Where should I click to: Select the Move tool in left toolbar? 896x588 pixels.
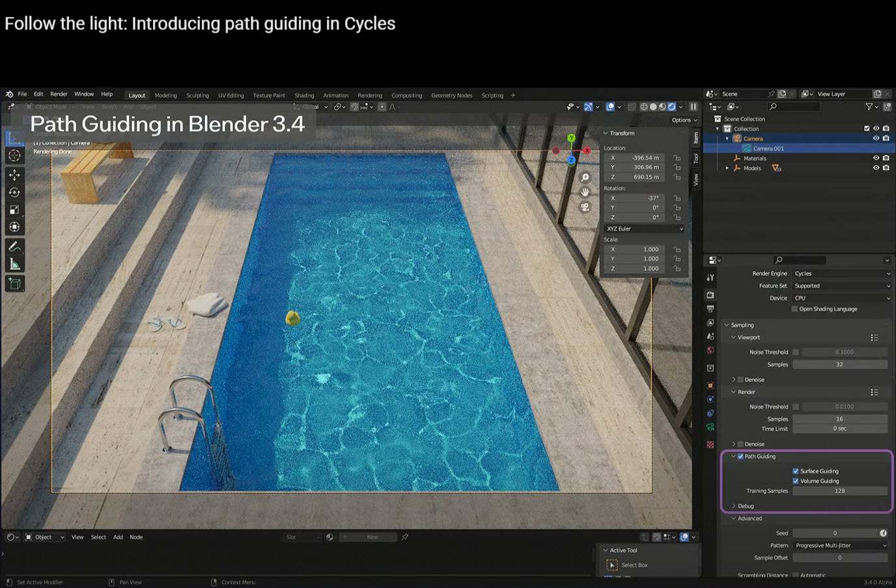[x=14, y=175]
